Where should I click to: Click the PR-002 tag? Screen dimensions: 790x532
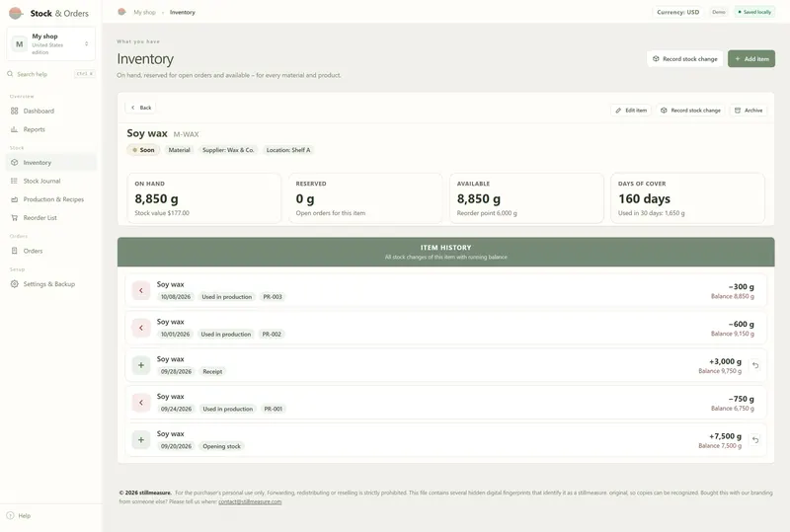(x=272, y=335)
